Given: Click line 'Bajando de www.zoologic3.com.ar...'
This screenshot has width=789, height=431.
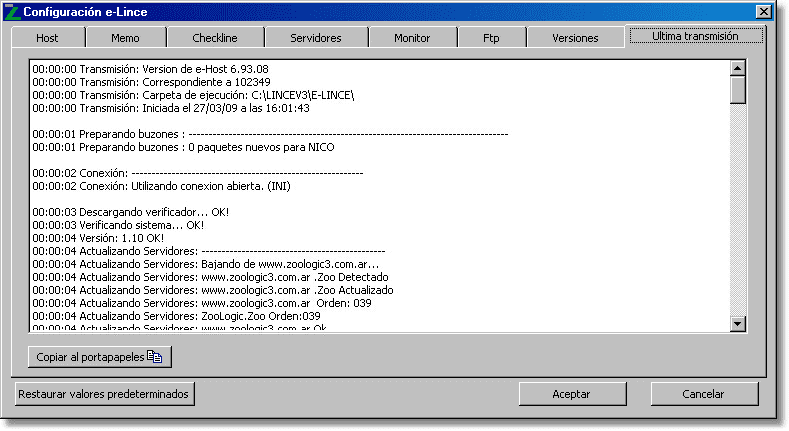Looking at the screenshot, I should tap(206, 264).
